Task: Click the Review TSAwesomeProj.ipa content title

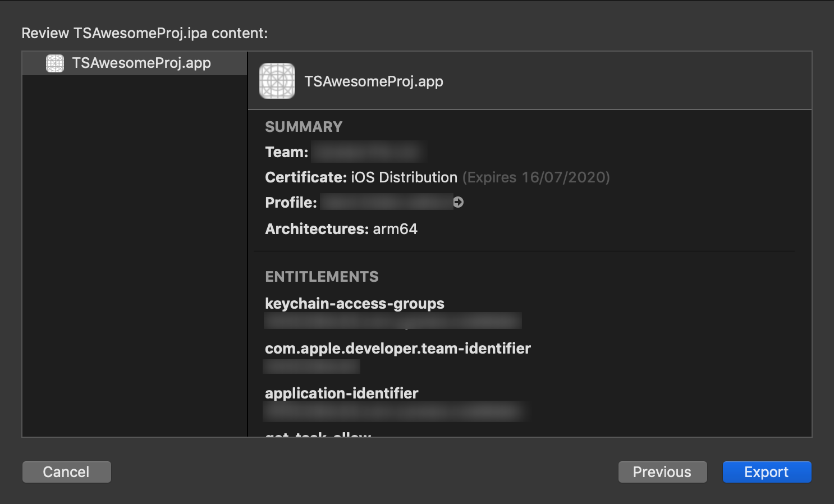Action: [x=144, y=33]
